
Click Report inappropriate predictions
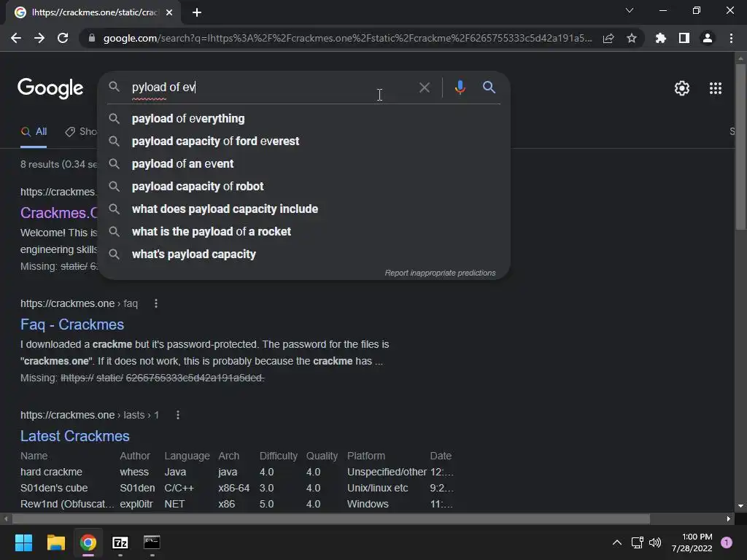(x=440, y=273)
